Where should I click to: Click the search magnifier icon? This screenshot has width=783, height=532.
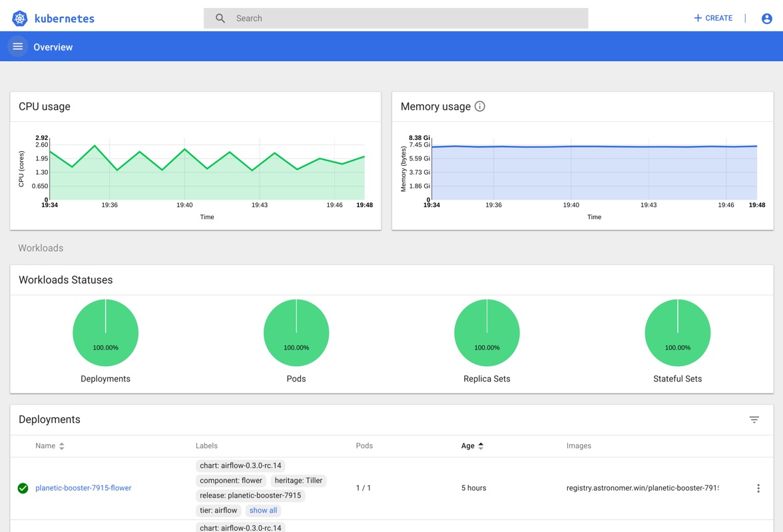(x=220, y=19)
